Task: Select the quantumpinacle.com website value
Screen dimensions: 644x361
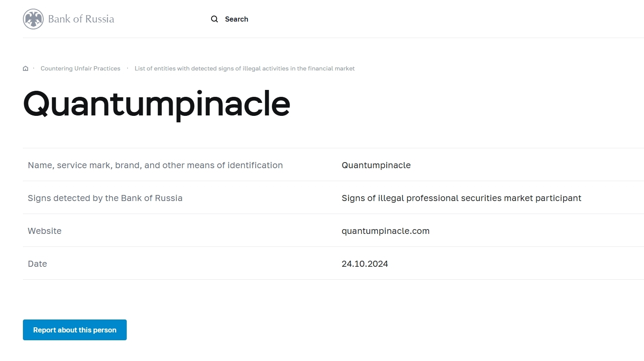Action: pyautogui.click(x=385, y=231)
